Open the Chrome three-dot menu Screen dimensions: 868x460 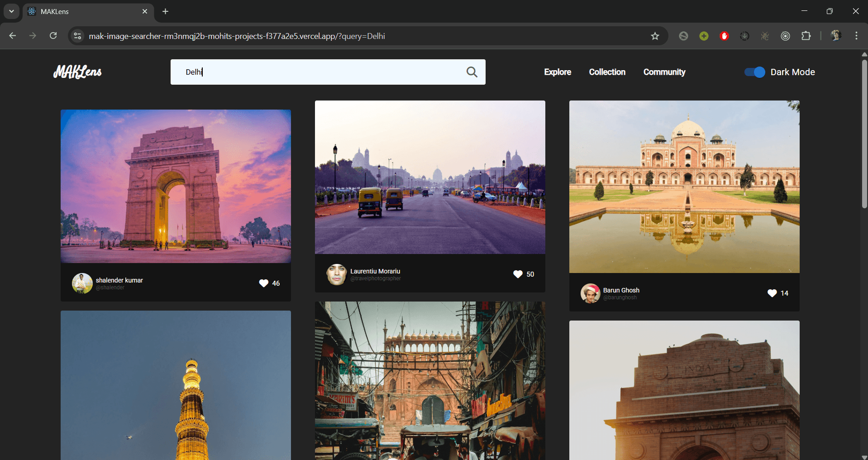(x=856, y=36)
